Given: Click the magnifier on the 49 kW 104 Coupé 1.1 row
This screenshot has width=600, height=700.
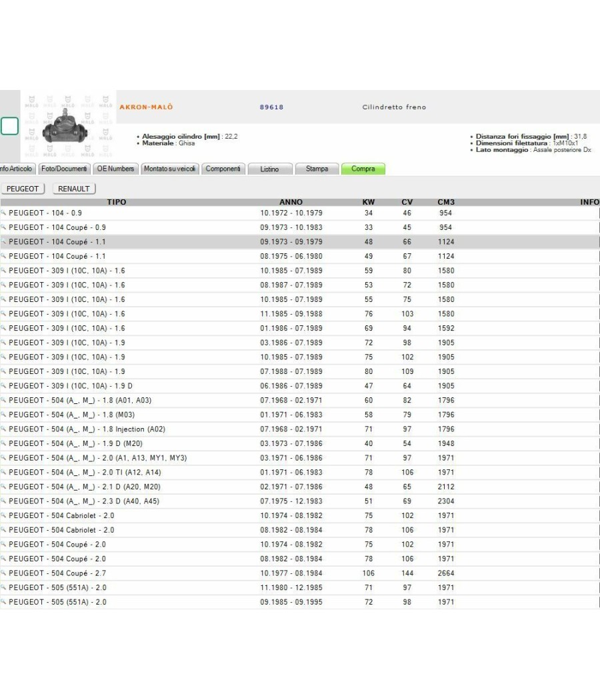Looking at the screenshot, I should (3, 256).
